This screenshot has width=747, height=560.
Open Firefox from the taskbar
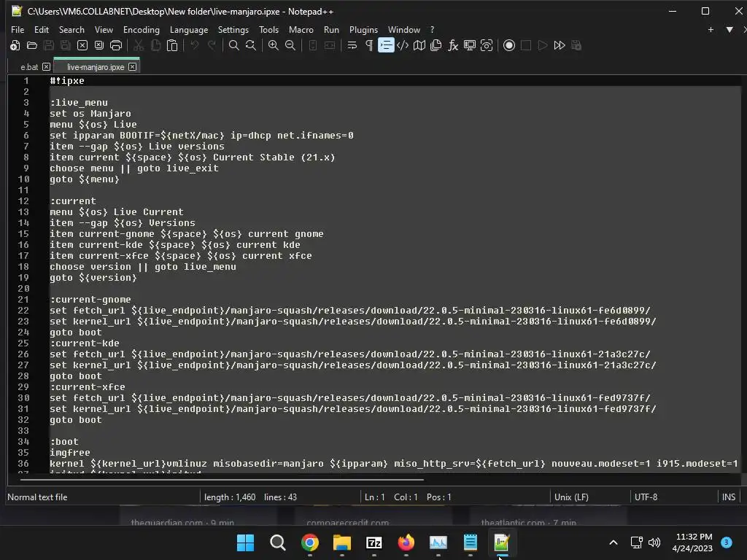[406, 542]
